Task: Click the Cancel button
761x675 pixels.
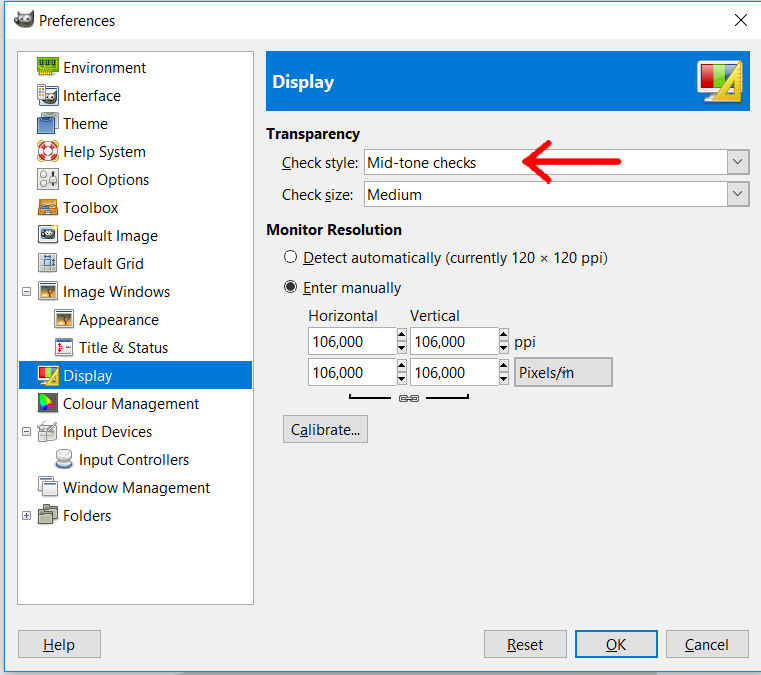Action: [x=707, y=644]
